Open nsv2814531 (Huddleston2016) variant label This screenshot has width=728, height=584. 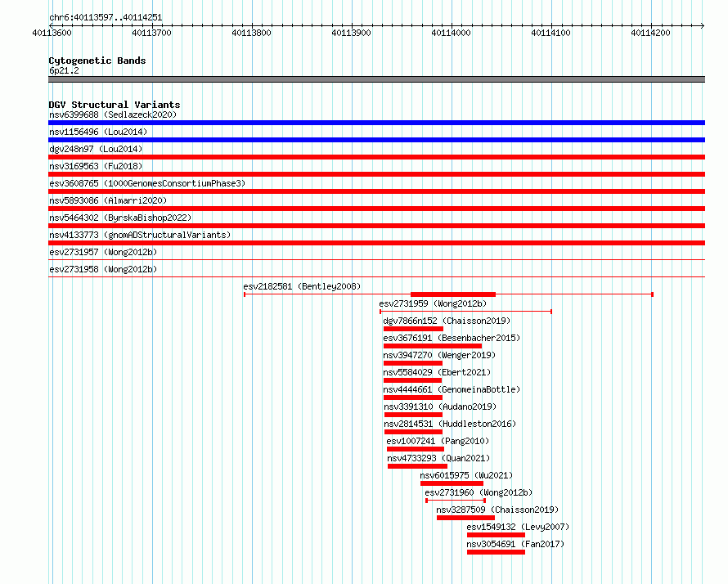[450, 424]
